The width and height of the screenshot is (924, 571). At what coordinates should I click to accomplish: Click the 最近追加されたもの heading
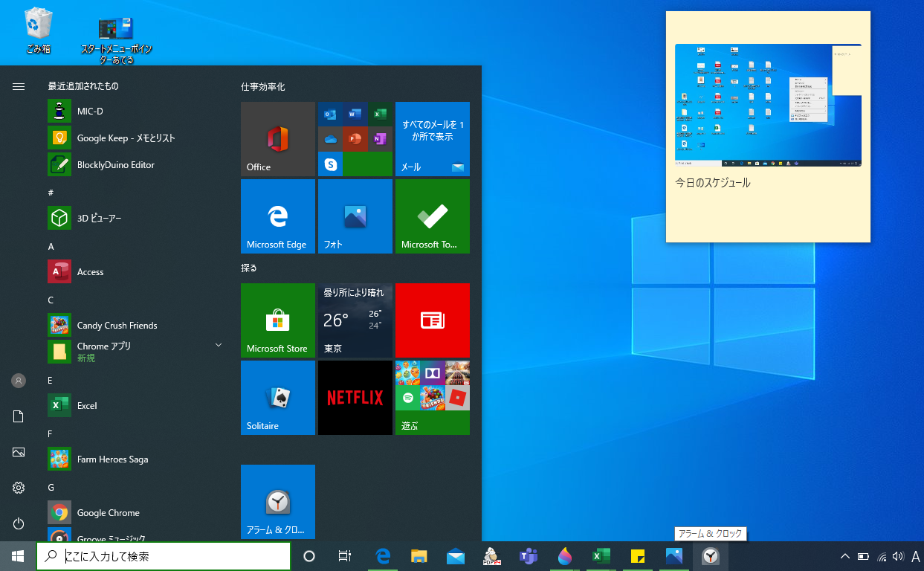pos(83,86)
